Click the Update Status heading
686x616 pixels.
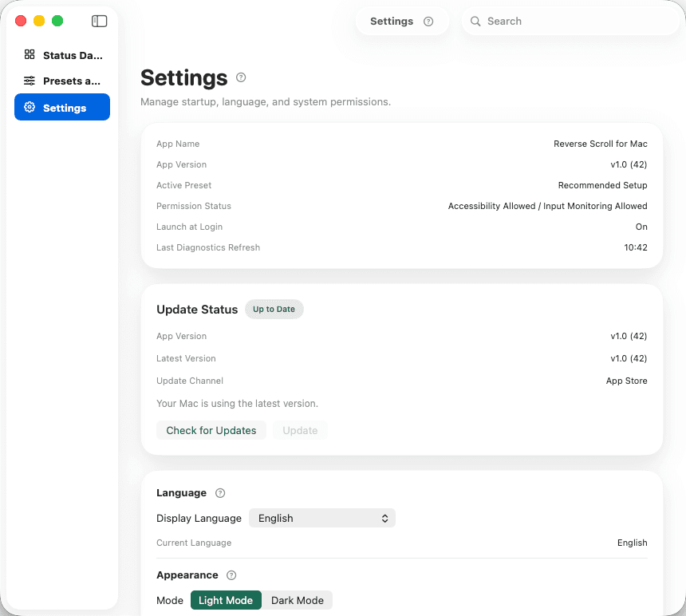pyautogui.click(x=197, y=310)
